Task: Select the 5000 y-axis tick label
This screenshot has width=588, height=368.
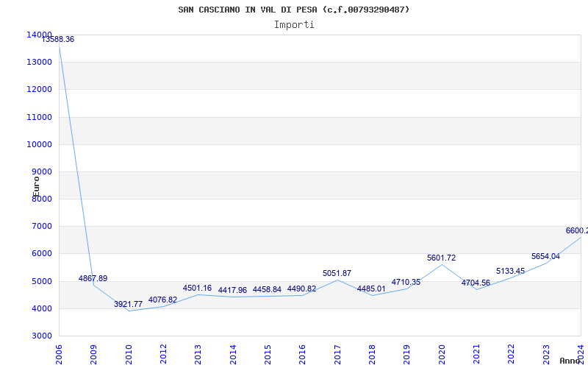Action: pos(41,281)
